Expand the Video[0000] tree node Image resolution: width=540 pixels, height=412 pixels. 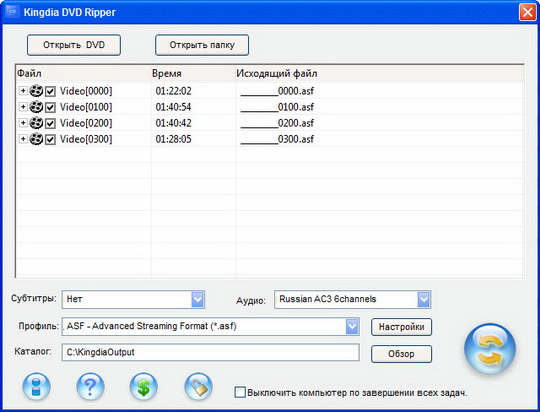(x=23, y=91)
